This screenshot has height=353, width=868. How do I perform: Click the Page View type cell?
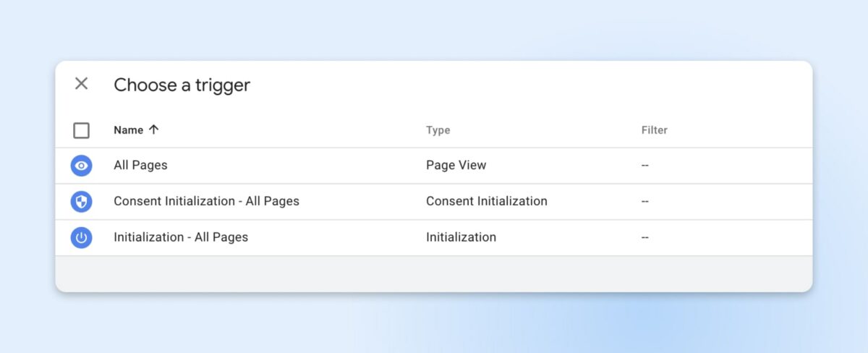pos(456,166)
